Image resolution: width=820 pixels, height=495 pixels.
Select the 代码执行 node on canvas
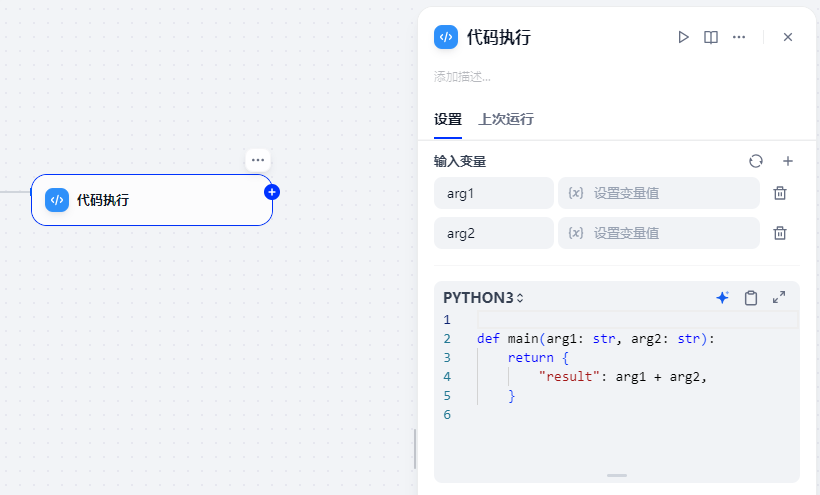(x=152, y=200)
